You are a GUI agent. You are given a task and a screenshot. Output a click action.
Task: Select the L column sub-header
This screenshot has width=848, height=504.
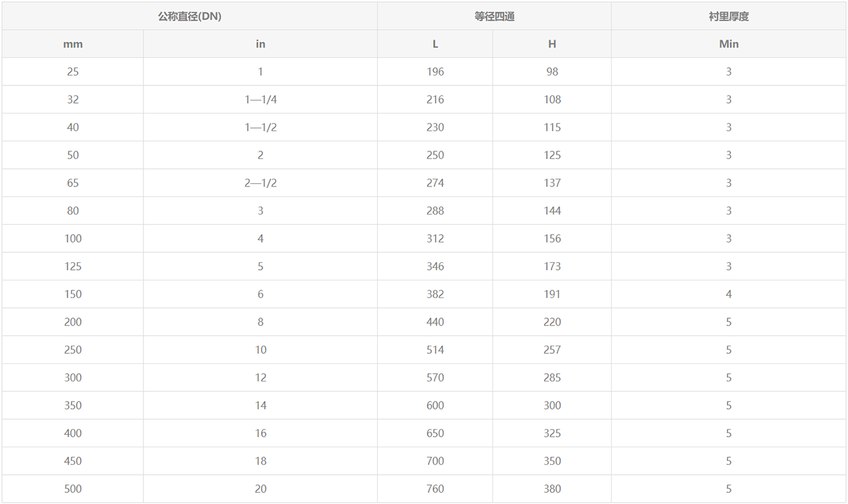[435, 44]
